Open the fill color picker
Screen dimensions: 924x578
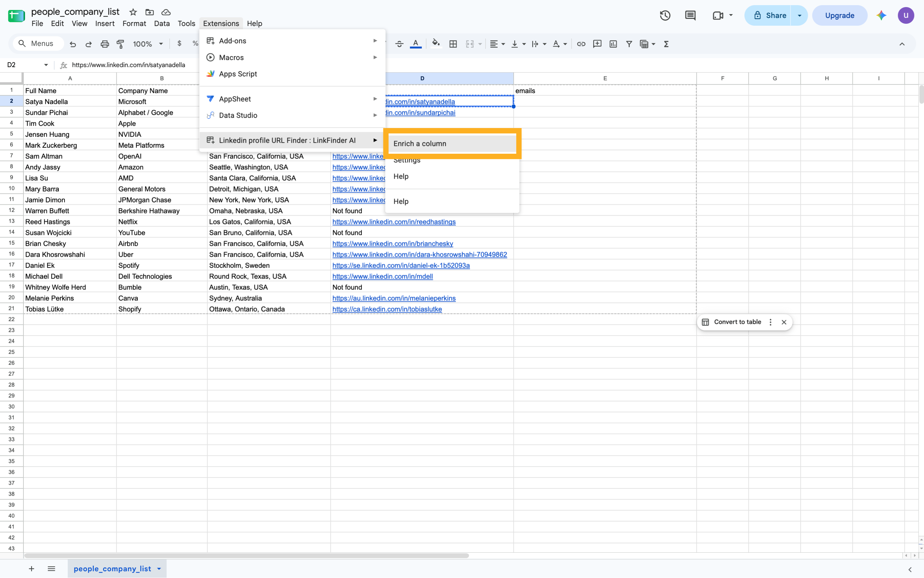click(436, 44)
